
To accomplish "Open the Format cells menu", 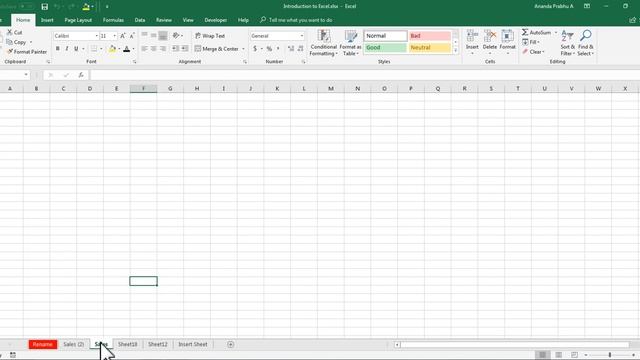I will (x=507, y=41).
